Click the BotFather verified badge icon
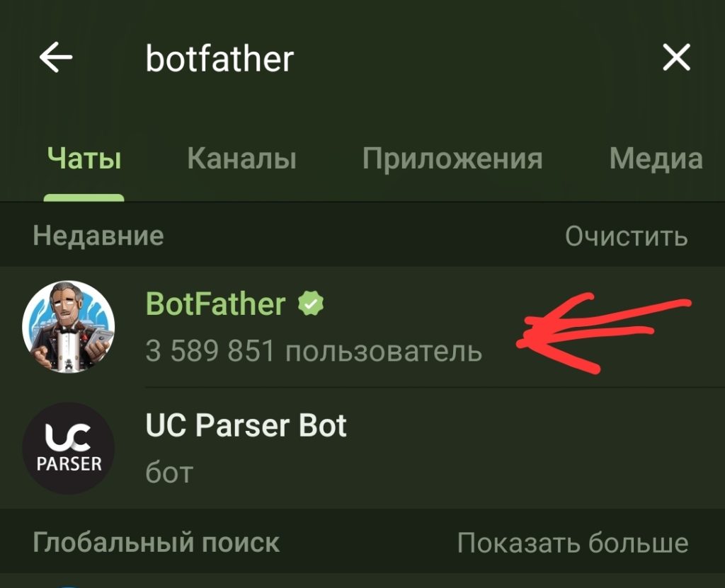 pyautogui.click(x=311, y=304)
